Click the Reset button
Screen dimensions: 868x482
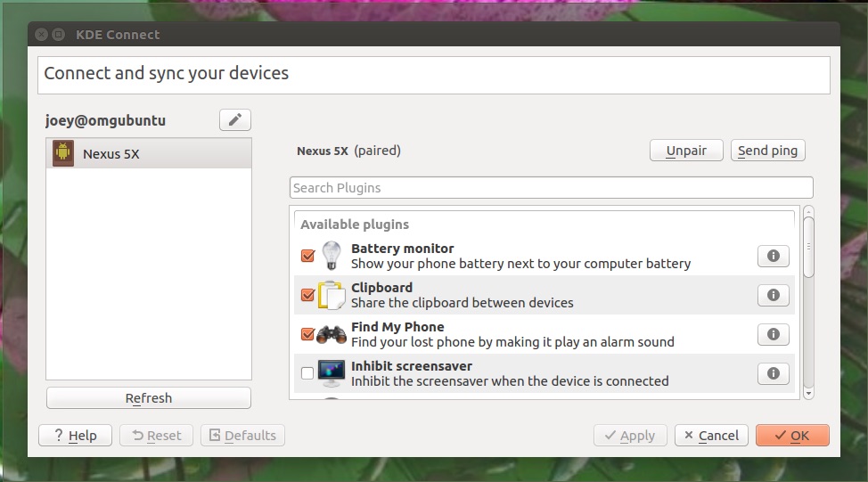pos(156,436)
